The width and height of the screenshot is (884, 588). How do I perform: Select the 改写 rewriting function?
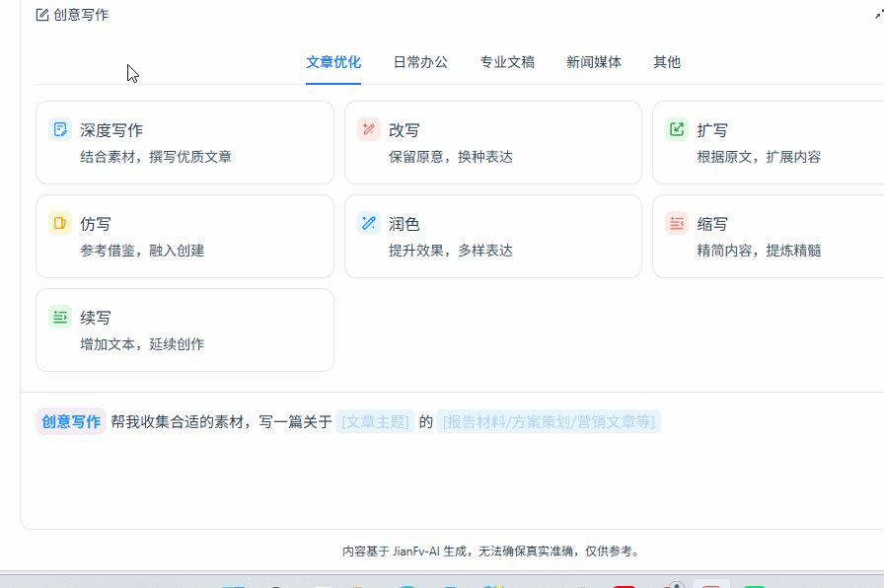click(x=493, y=142)
